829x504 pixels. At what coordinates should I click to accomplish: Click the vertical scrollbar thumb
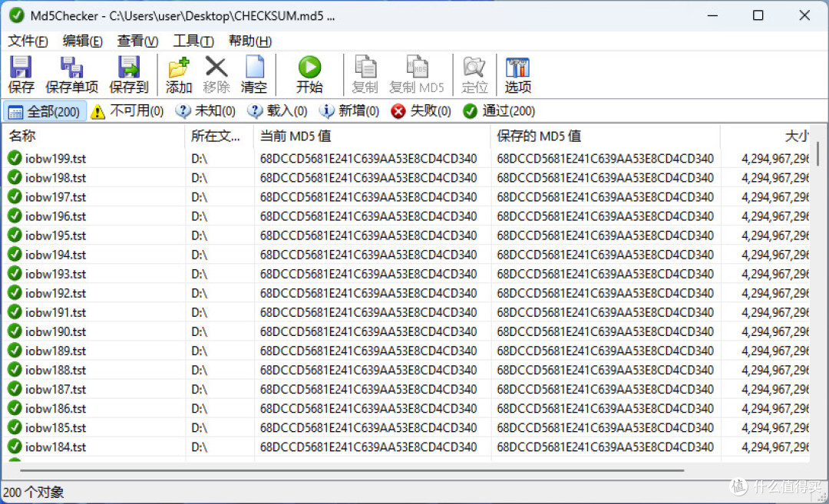point(818,153)
